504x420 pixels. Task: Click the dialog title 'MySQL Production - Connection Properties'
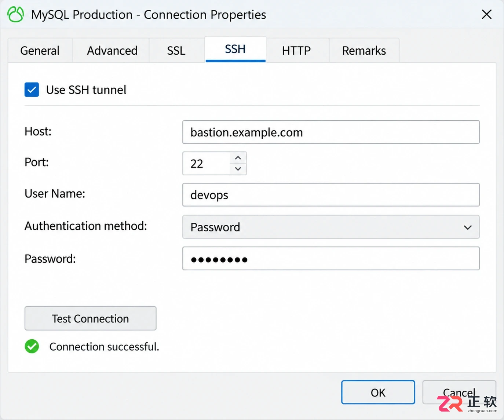149,15
